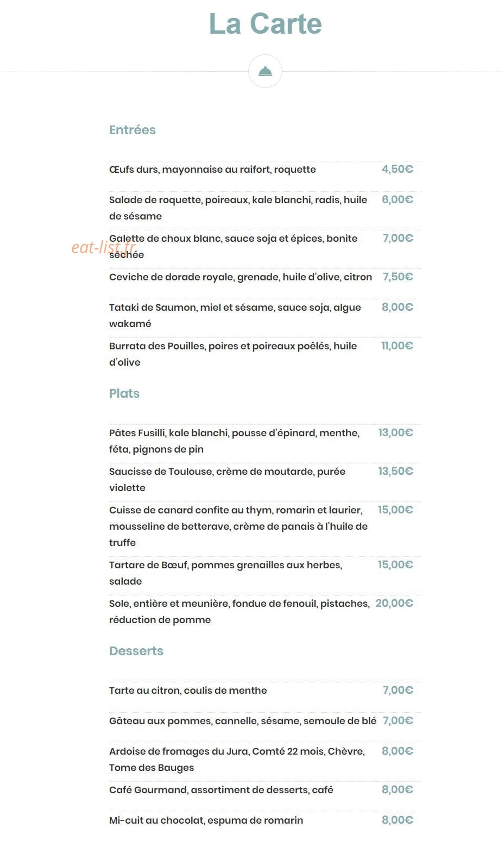The image size is (504, 853).
Task: Click the Tartare de Bœuf entry
Action: click(226, 573)
